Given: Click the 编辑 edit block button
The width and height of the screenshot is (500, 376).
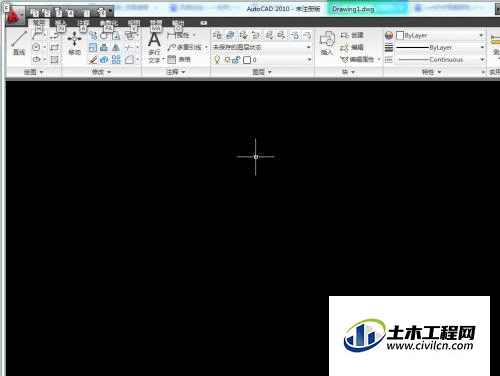Looking at the screenshot, I should [x=352, y=47].
